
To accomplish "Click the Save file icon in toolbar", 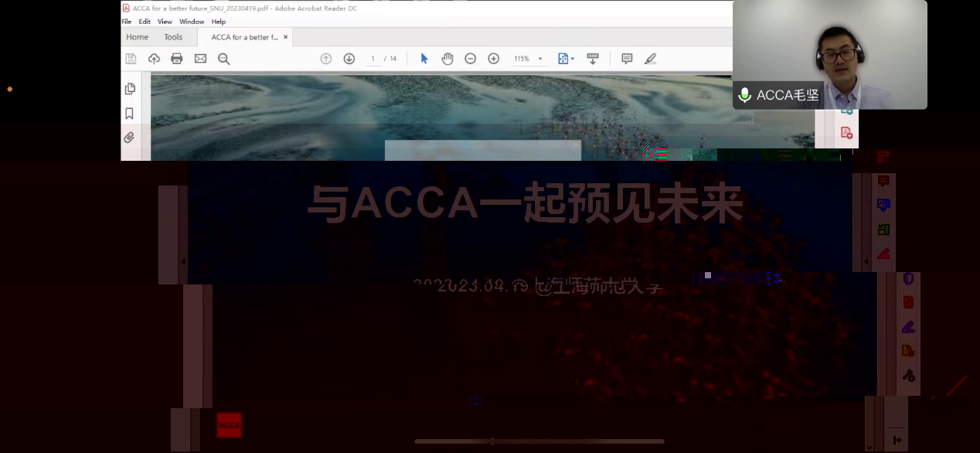I will tap(131, 59).
